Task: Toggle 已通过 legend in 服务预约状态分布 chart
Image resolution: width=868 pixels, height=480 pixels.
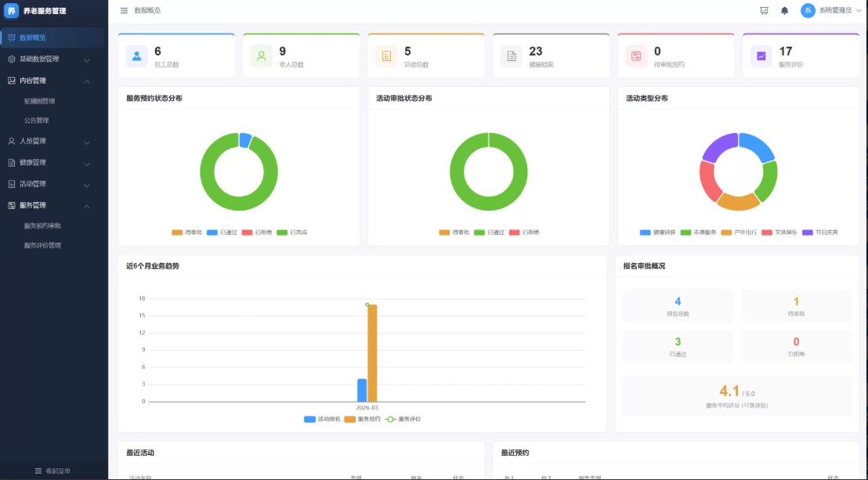Action: click(222, 233)
